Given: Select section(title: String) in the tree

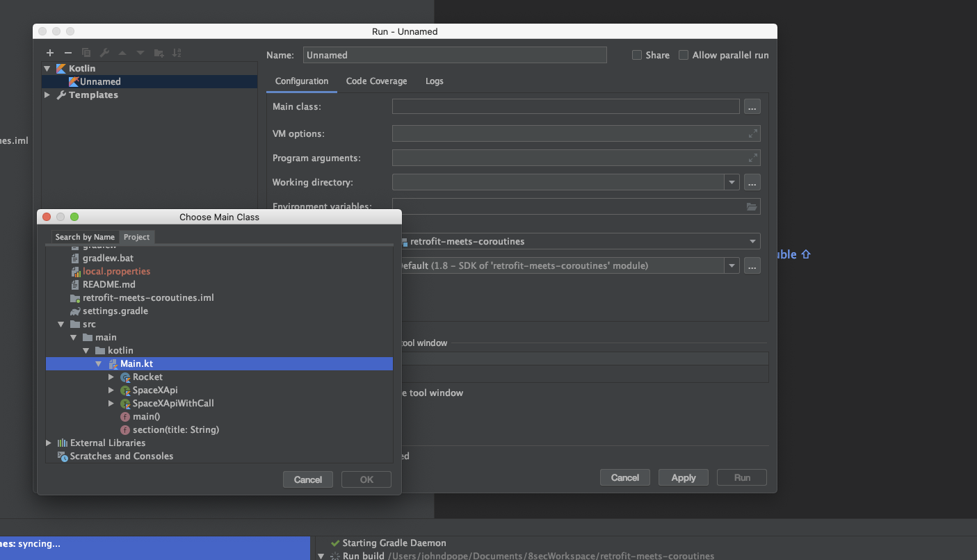Looking at the screenshot, I should click(176, 430).
